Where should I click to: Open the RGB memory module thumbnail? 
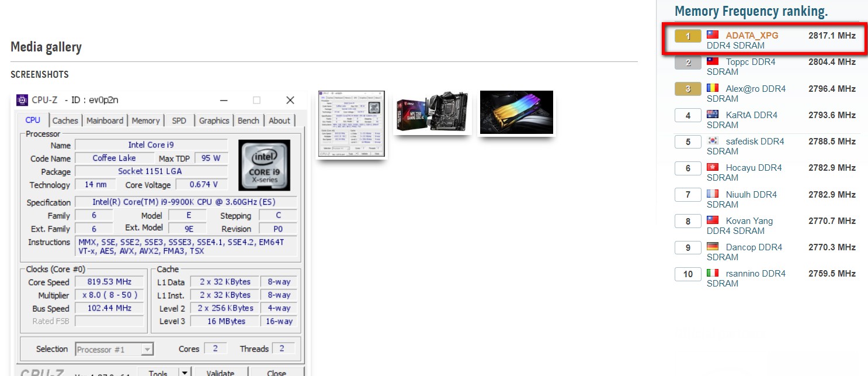516,112
